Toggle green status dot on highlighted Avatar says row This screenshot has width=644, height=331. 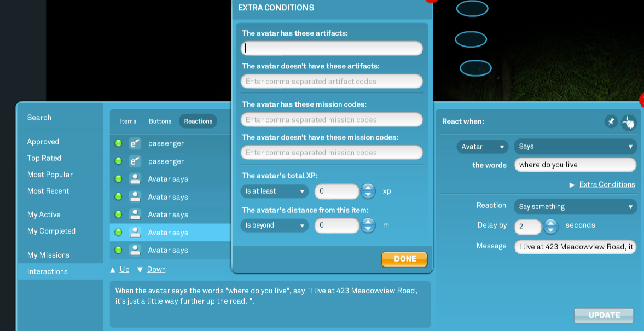click(118, 233)
